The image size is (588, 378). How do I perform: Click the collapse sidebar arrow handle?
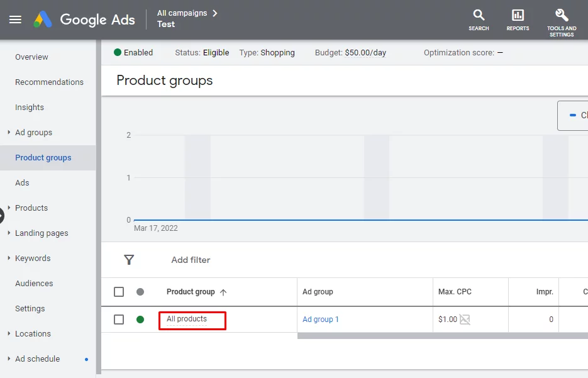click(1, 216)
